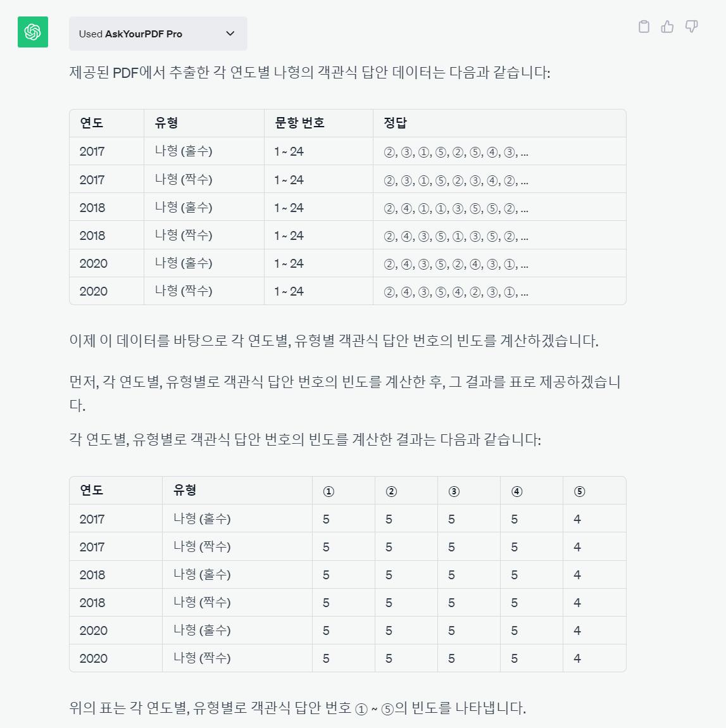This screenshot has width=726, height=728.
Task: Expand the Used AskYourPDF Pro chevron
Action: tap(230, 34)
